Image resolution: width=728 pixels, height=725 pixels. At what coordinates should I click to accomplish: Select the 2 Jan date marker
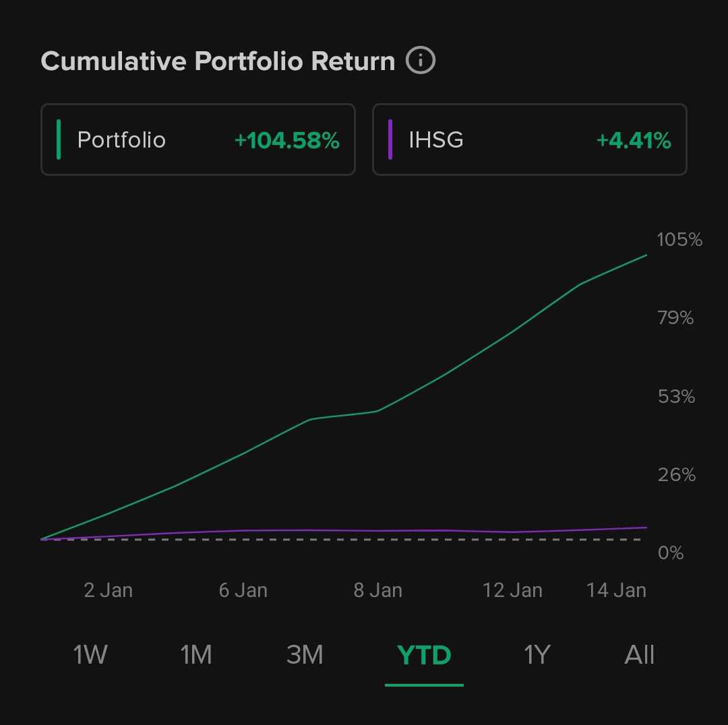[x=108, y=590]
